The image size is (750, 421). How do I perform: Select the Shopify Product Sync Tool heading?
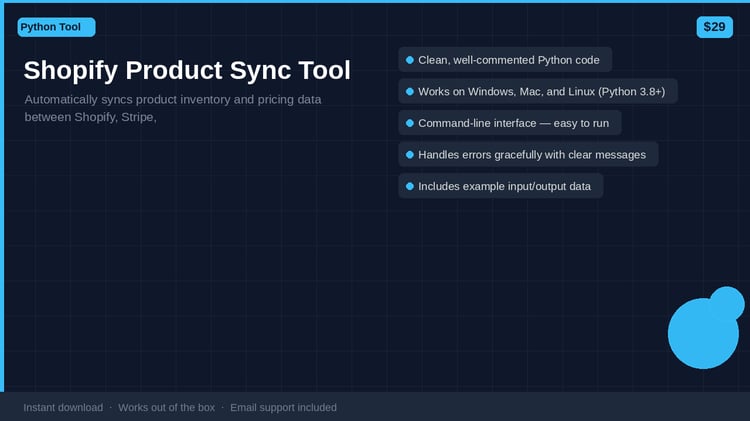[x=187, y=70]
